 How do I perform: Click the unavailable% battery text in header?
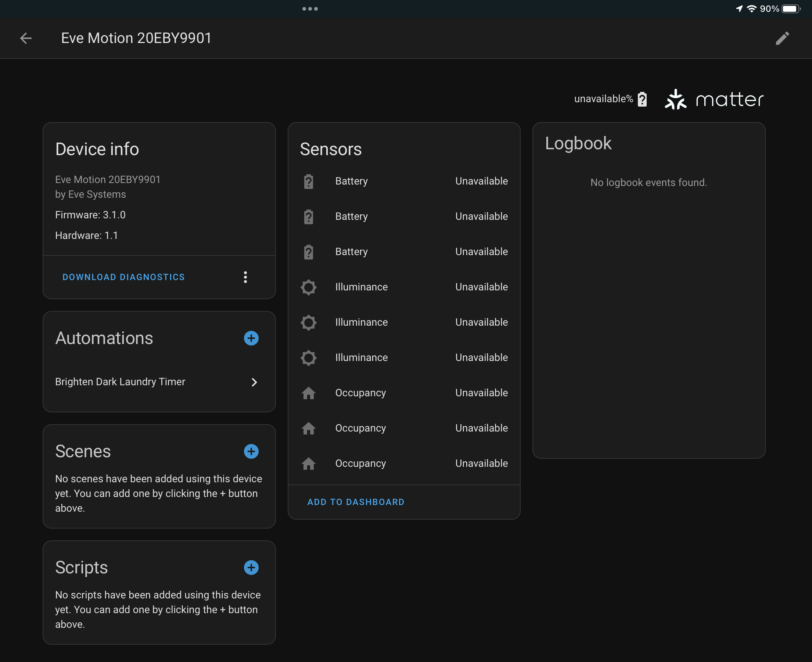(x=603, y=99)
